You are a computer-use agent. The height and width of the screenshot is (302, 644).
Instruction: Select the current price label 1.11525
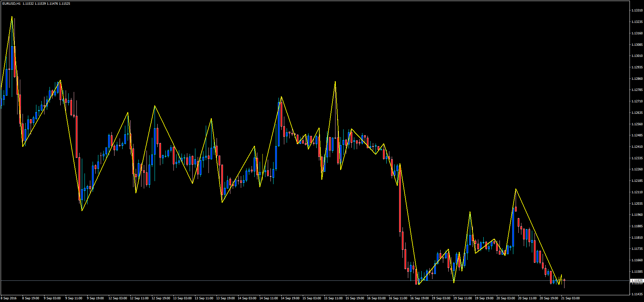click(x=637, y=280)
